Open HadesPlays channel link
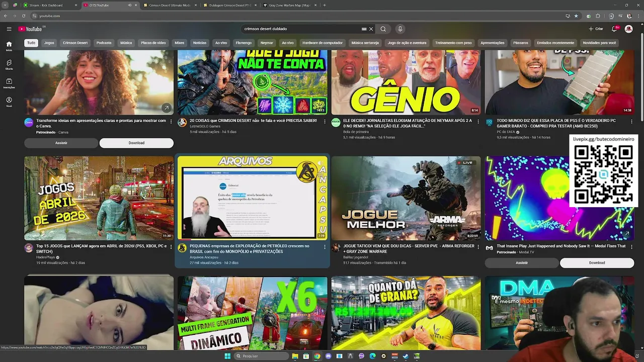The height and width of the screenshot is (362, 644). [46, 257]
